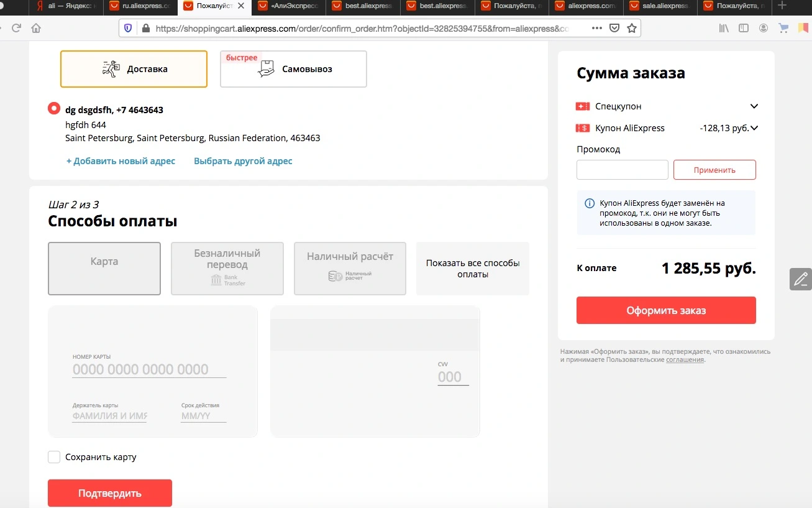
Task: Click the 'Saint Petersburg' address line
Action: coord(193,138)
